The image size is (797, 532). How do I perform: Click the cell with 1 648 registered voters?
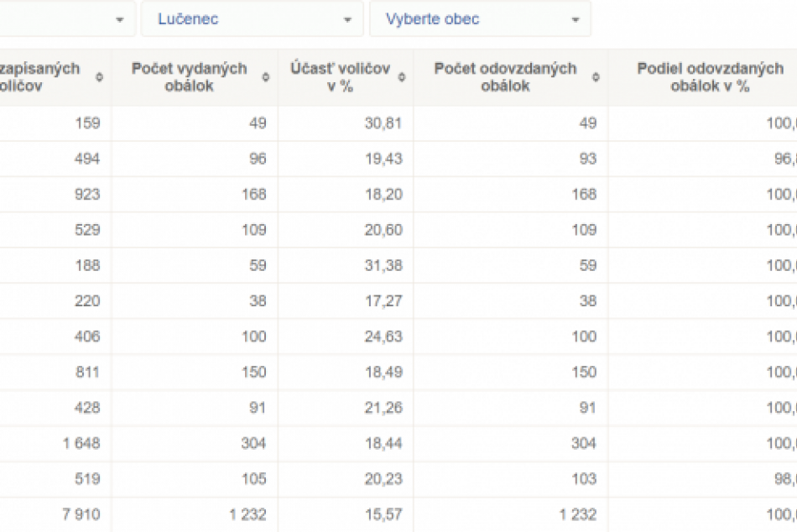[80, 443]
